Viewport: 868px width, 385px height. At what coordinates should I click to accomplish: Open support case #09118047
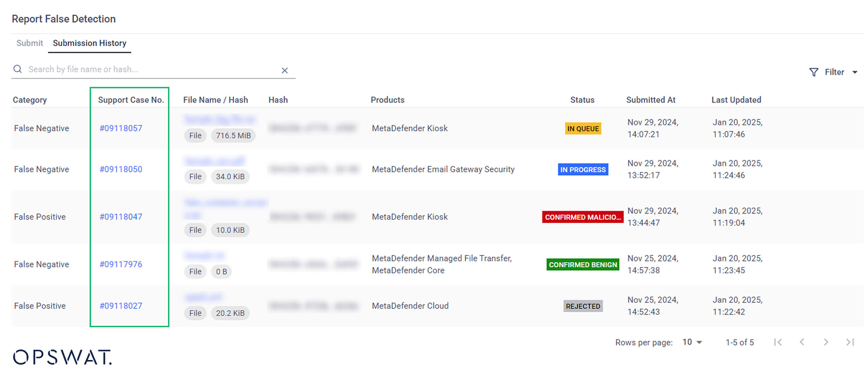coord(121,217)
